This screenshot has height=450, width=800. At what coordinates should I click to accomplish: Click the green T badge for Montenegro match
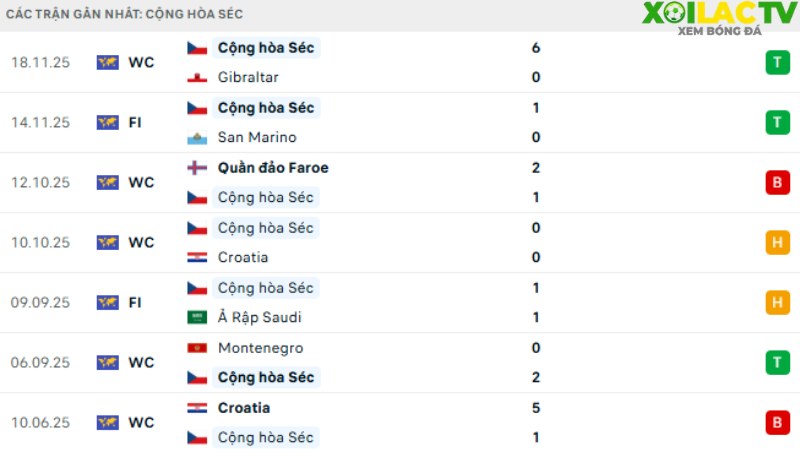[x=777, y=363]
